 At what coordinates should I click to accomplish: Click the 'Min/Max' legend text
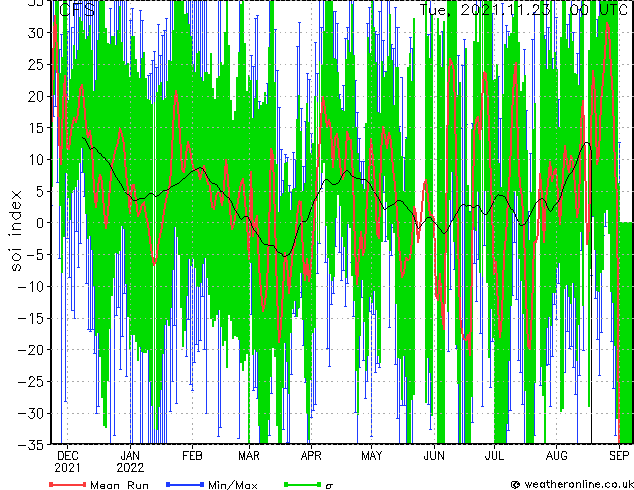click(x=232, y=485)
